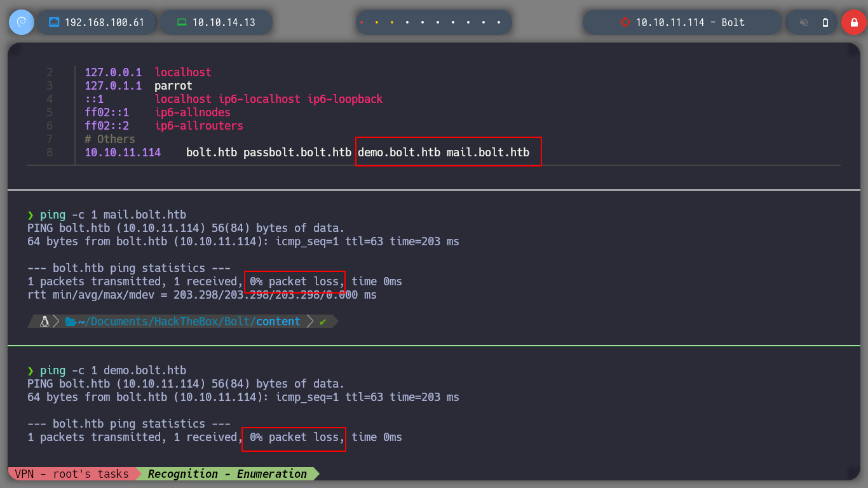Image resolution: width=868 pixels, height=488 pixels.
Task: Switch to the last workspace dot
Action: pos(499,22)
